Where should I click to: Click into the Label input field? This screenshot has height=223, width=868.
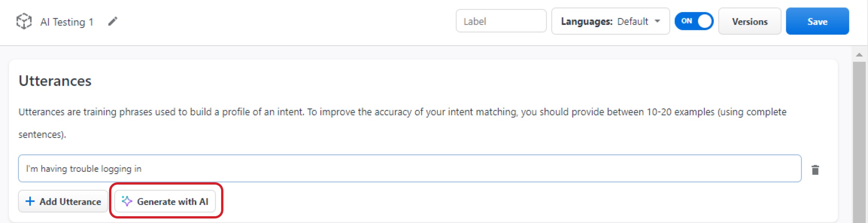click(x=501, y=21)
